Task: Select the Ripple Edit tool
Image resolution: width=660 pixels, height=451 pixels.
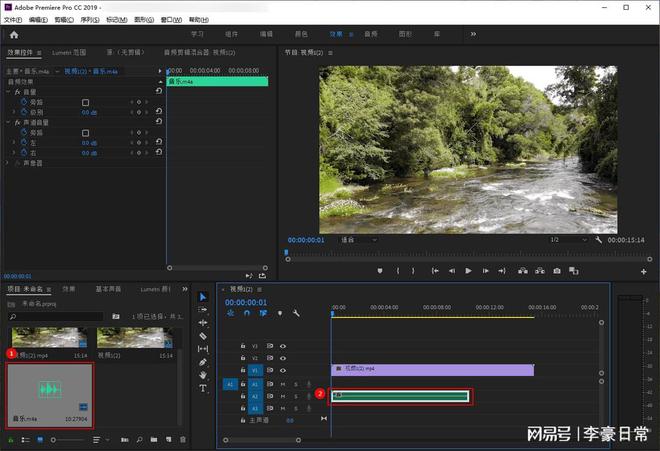Action: point(203,323)
